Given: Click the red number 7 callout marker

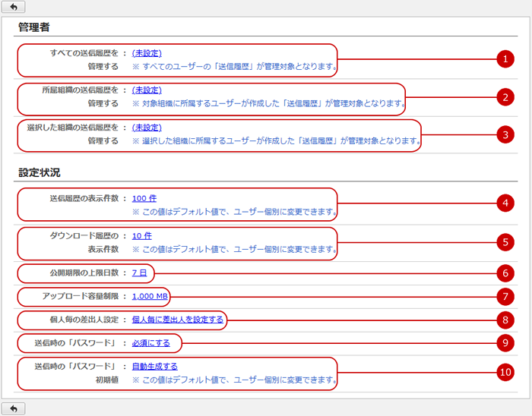Looking at the screenshot, I should click(505, 296).
